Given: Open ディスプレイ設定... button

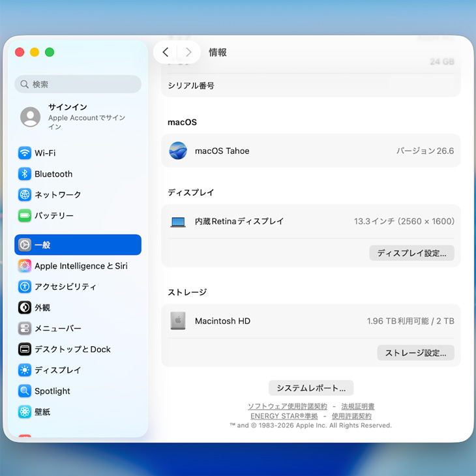Looking at the screenshot, I should click(411, 253).
